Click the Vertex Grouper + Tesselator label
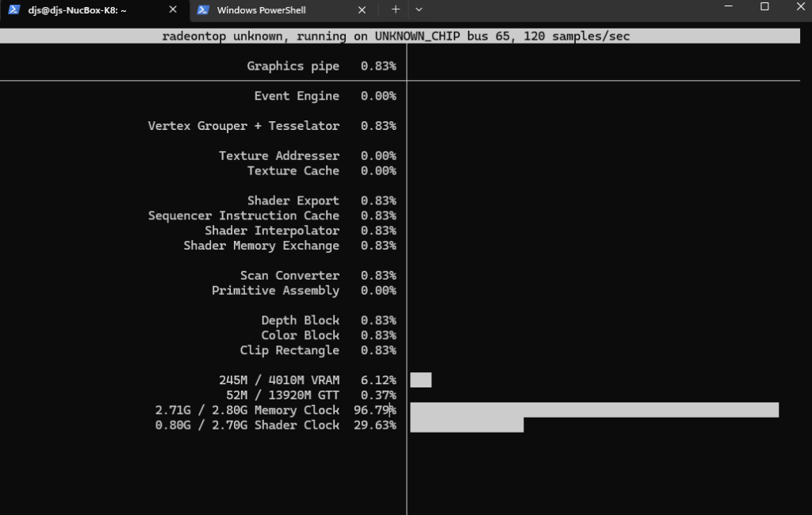Viewport: 812px width, 515px height. [243, 126]
